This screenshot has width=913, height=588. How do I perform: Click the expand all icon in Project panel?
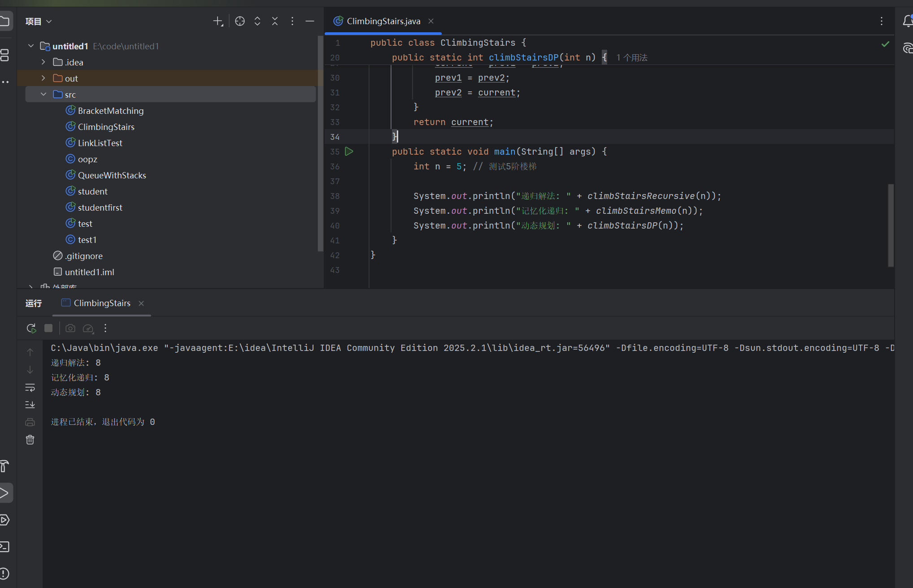[x=257, y=21]
